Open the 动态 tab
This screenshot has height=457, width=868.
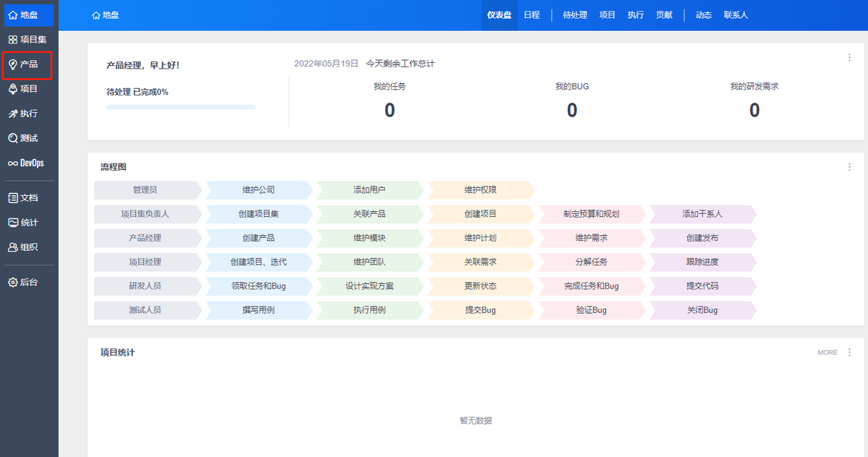pos(703,14)
